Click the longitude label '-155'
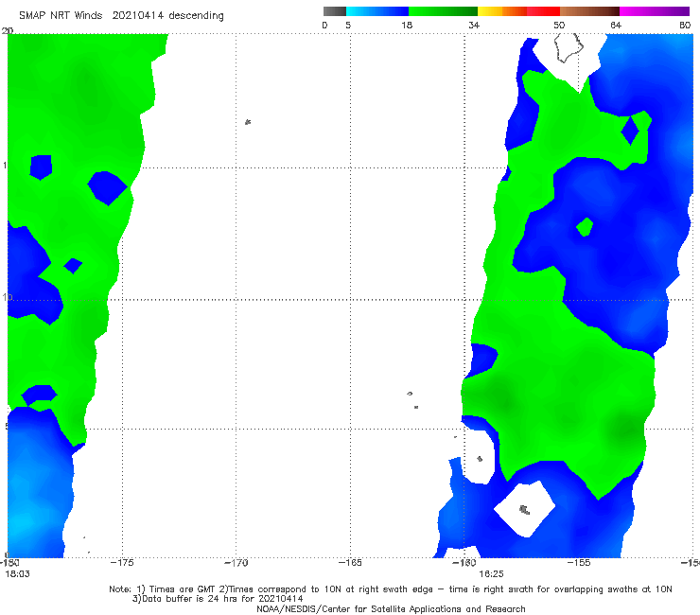 [x=579, y=563]
